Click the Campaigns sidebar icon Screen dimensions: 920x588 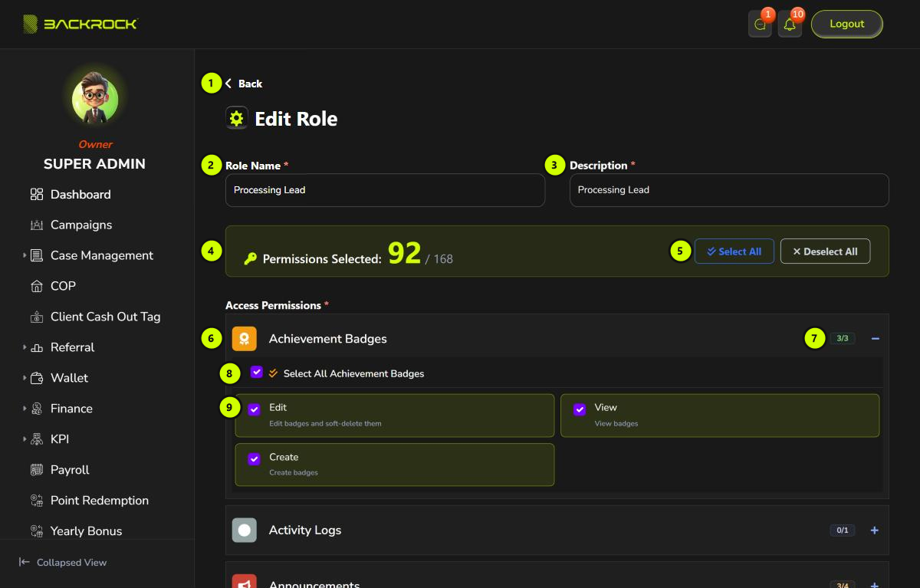click(x=37, y=225)
